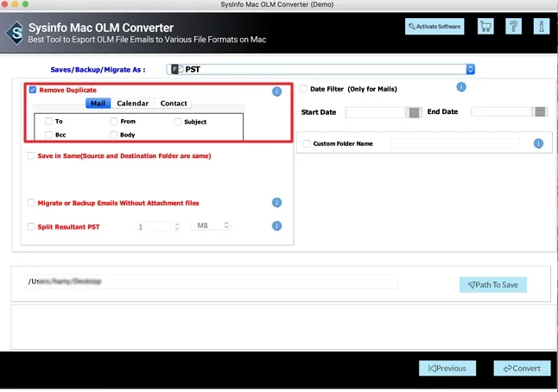
Task: Open End Date calendar picker
Action: (540, 111)
